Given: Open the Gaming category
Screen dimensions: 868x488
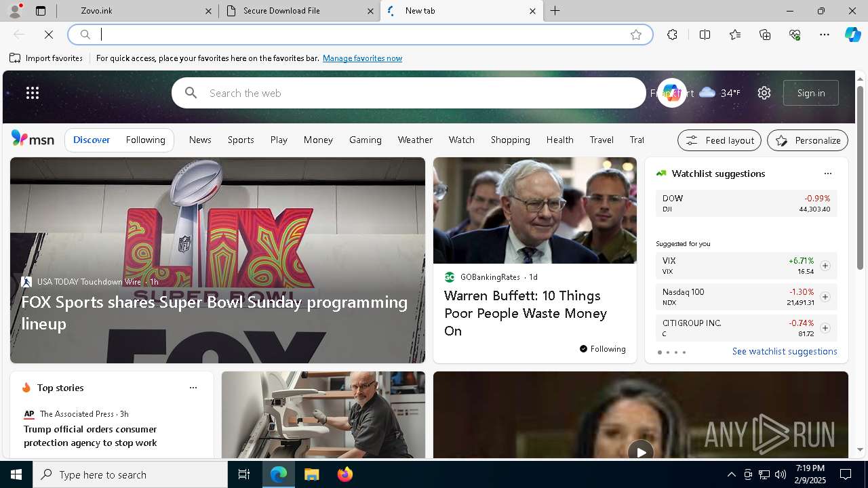Looking at the screenshot, I should click(366, 140).
